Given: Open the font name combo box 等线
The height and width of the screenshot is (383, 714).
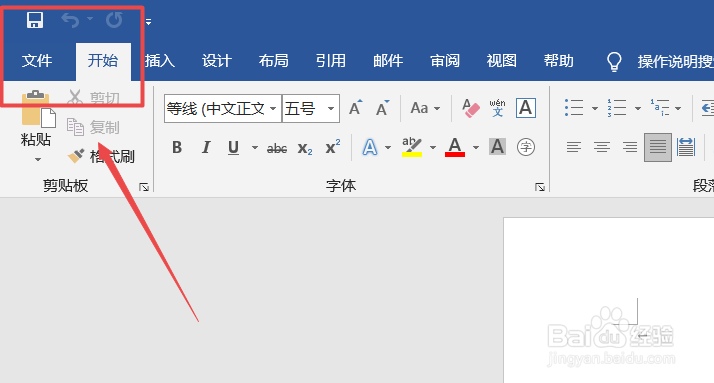Looking at the screenshot, I should point(223,108).
